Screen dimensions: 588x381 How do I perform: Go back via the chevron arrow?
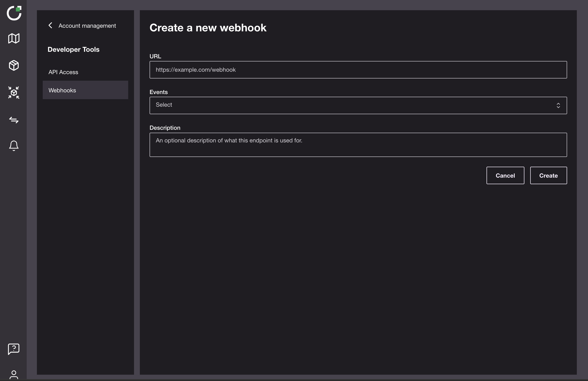click(50, 26)
